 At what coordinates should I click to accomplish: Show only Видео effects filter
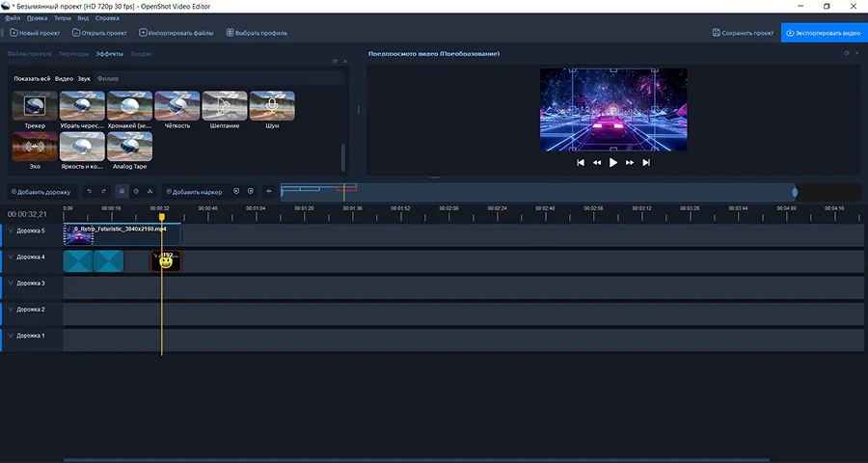[64, 78]
